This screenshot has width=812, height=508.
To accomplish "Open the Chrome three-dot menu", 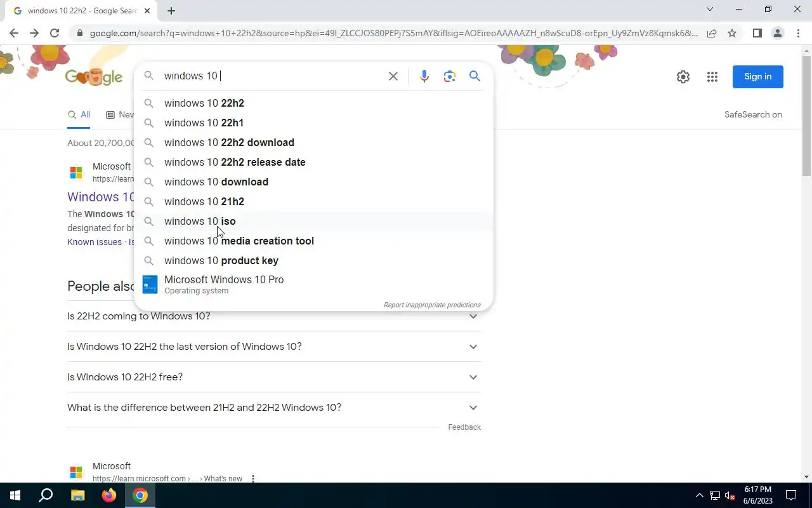I will point(798,33).
